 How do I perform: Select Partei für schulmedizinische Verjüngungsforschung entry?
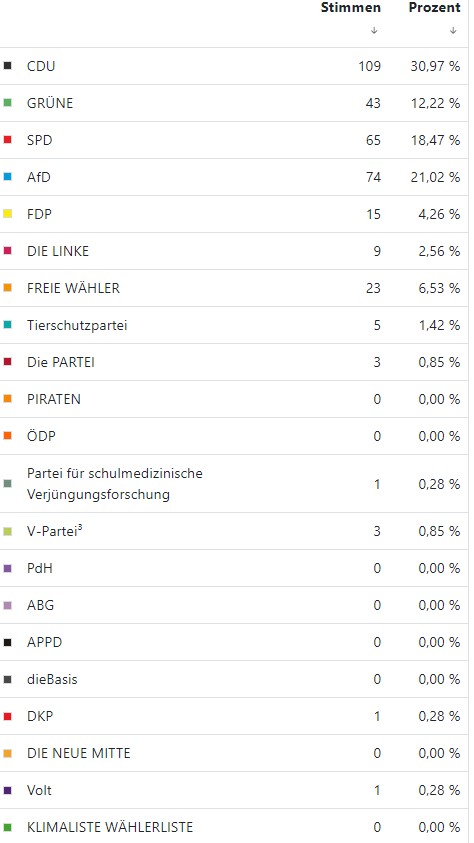click(234, 484)
